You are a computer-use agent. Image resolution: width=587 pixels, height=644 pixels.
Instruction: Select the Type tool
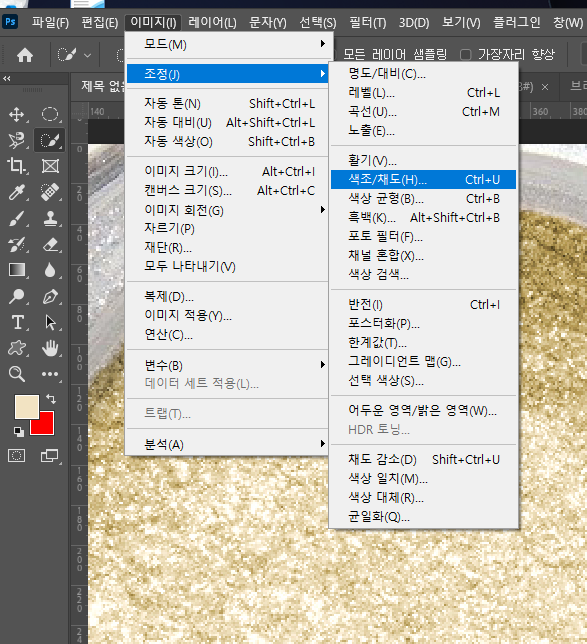(x=17, y=322)
